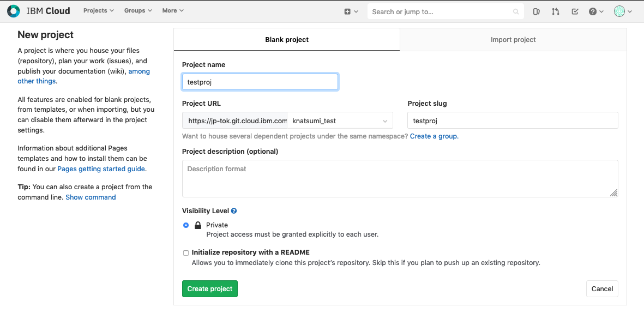Open the More menu
Viewport: 644px width, 313px height.
coord(173,11)
